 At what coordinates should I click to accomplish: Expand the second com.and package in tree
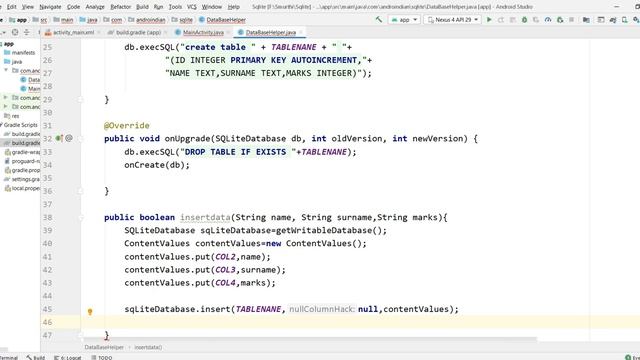[x=6, y=98]
